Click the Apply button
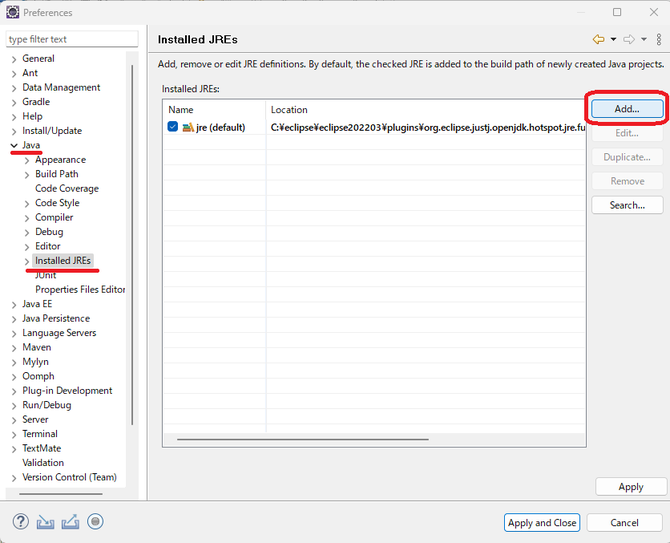The image size is (670, 543). tap(631, 487)
